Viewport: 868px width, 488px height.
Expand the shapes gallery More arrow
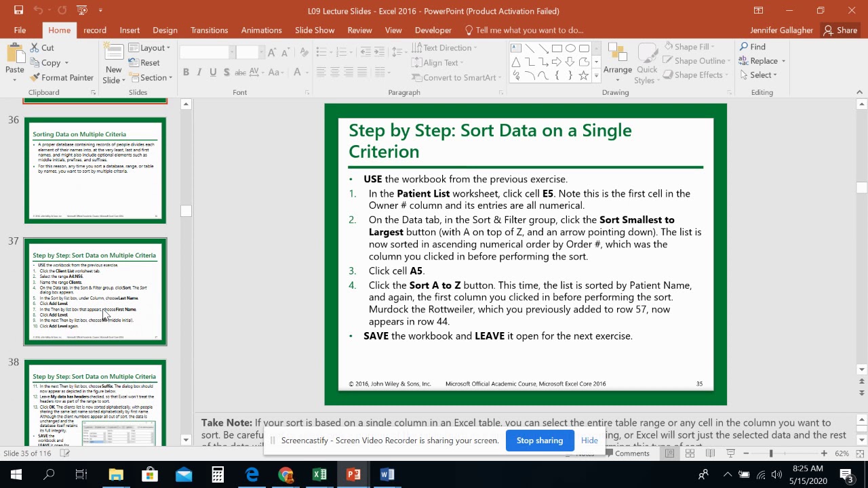pos(597,75)
